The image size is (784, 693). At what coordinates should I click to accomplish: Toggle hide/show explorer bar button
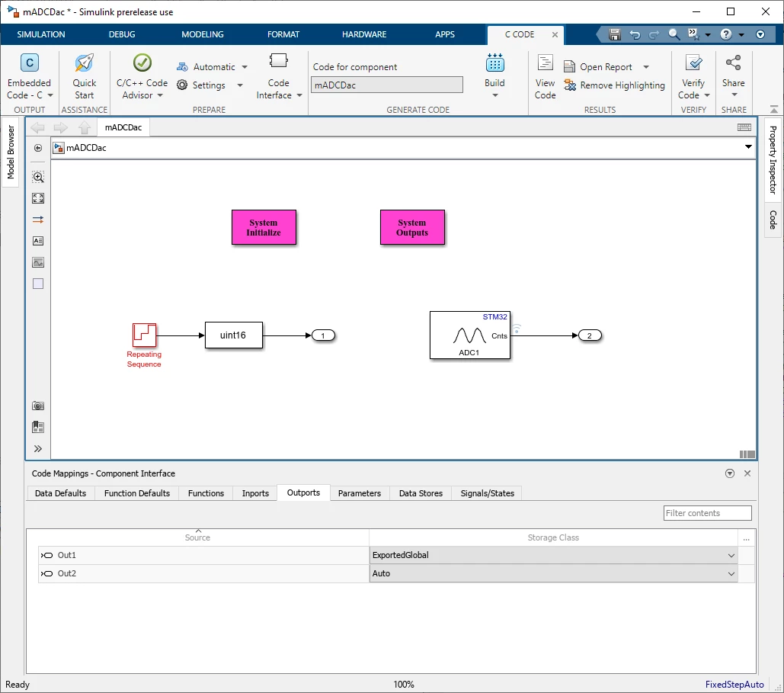point(38,148)
